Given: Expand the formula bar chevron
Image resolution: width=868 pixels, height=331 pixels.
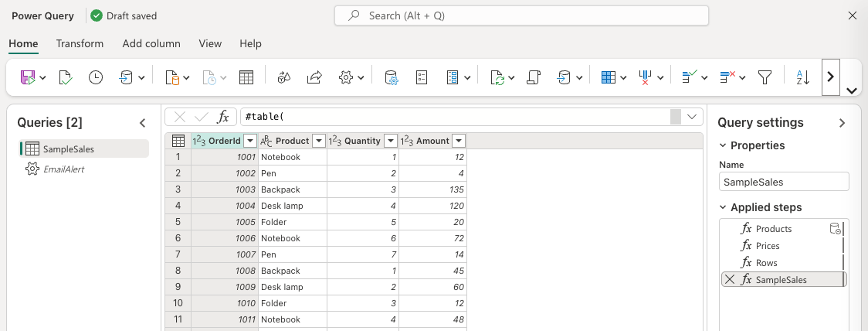Looking at the screenshot, I should 691,117.
